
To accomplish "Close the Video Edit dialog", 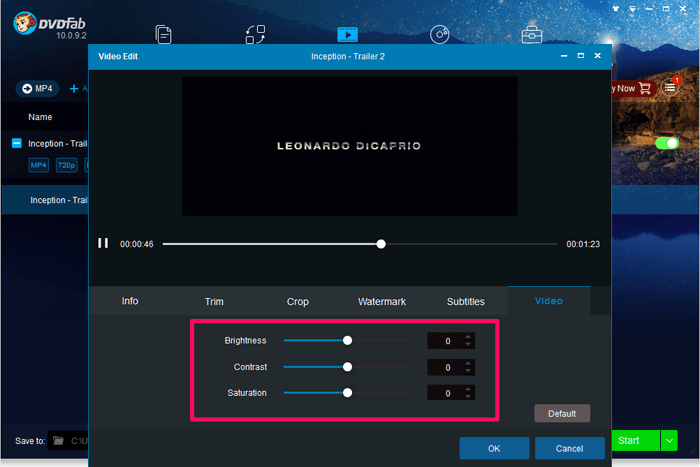I will [597, 56].
